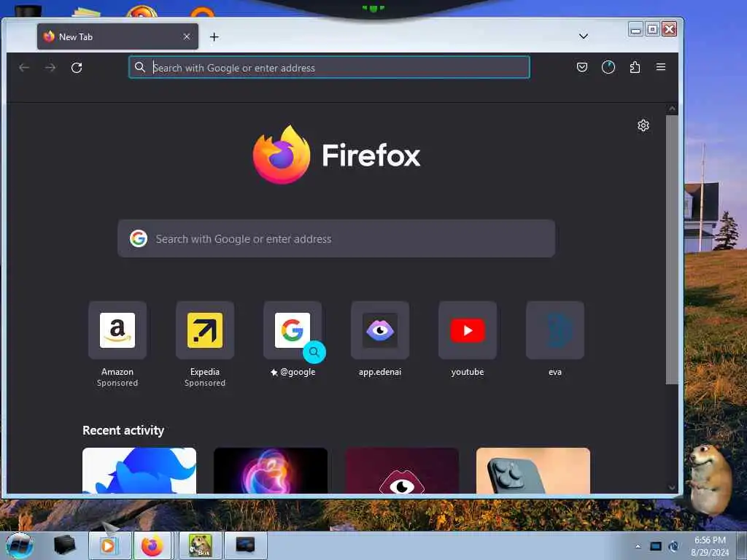Click the Windows Start orb
This screenshot has width=747, height=560.
[20, 545]
